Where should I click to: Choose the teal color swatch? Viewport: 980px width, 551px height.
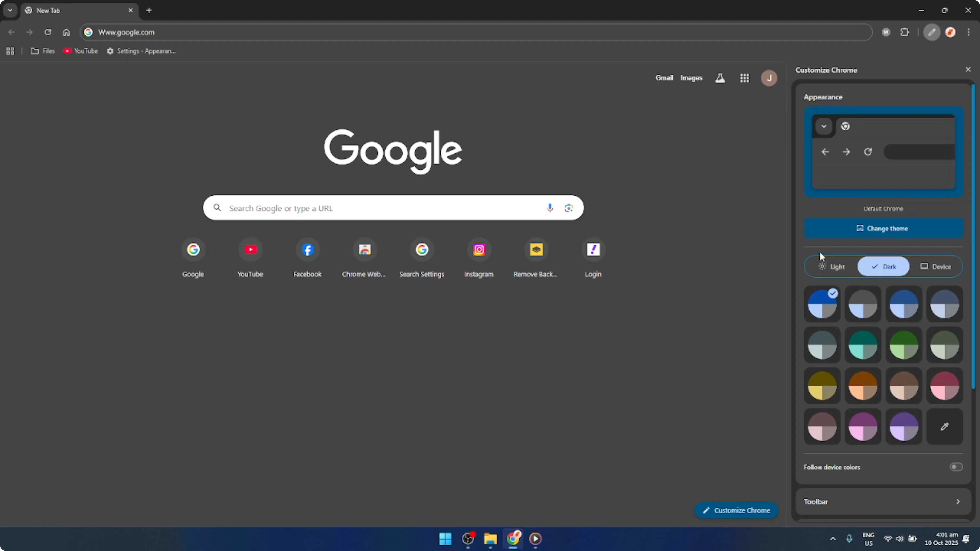tap(863, 345)
